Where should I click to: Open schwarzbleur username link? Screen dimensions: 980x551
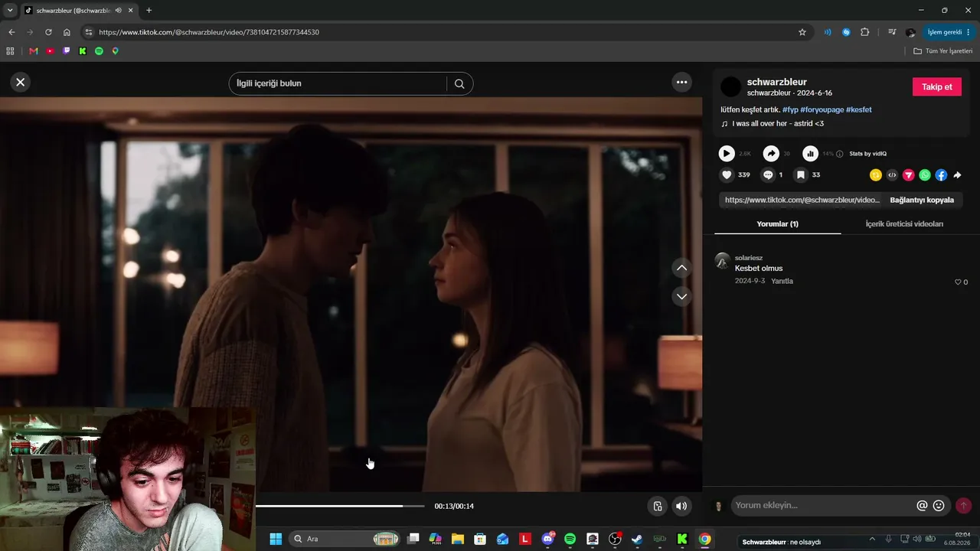(x=776, y=82)
